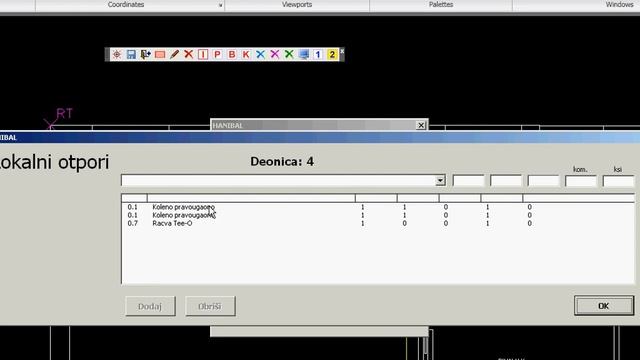The image size is (640, 360).
Task: Click the Dodaj button
Action: [150, 306]
